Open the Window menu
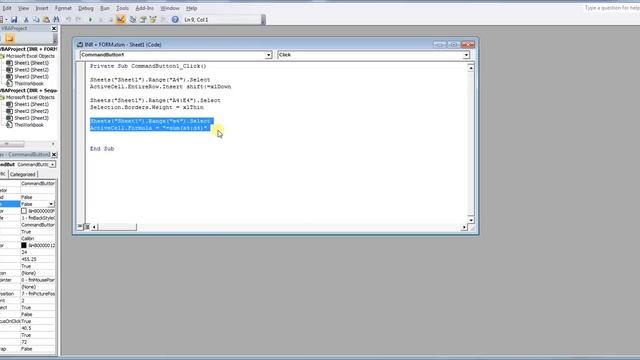Viewport: 640px width, 360px height. click(x=170, y=8)
